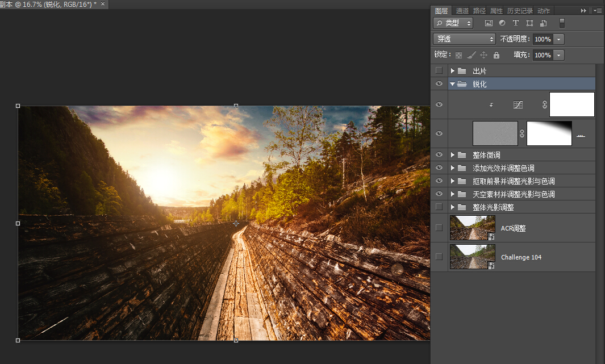Show the Challenge 104 layer visibility box
The image size is (605, 364).
[x=439, y=257]
